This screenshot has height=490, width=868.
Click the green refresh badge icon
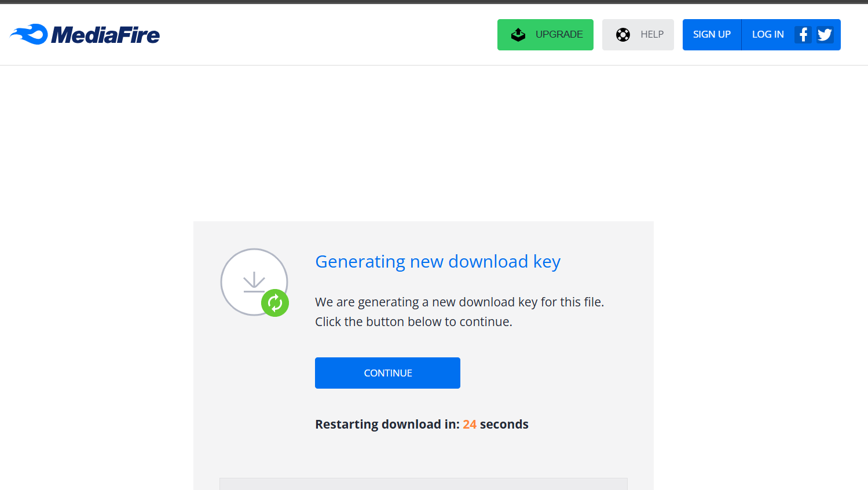(x=275, y=303)
